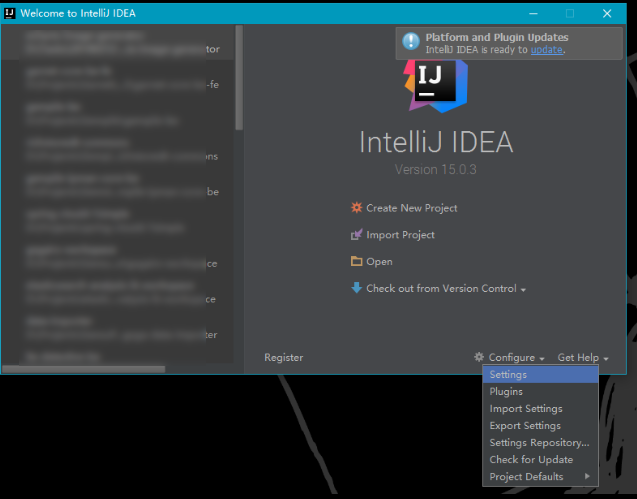Follow the update link in the notification

[546, 50]
